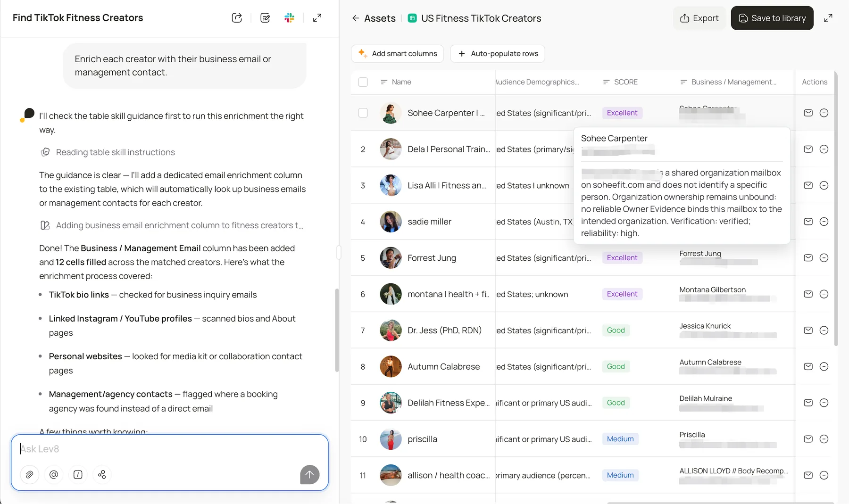Click the US Fitness TikTok Creators table icon
The width and height of the screenshot is (849, 504).
(x=412, y=18)
